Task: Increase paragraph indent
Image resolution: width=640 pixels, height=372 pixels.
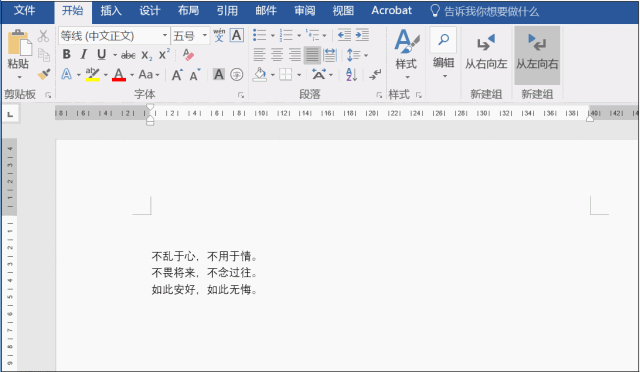Action: [362, 35]
